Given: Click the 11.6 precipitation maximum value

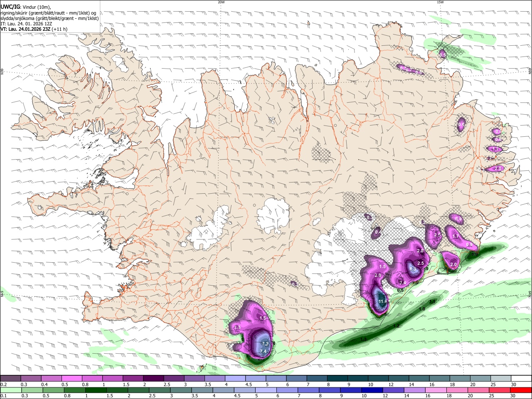Looking at the screenshot, I should [x=383, y=301].
